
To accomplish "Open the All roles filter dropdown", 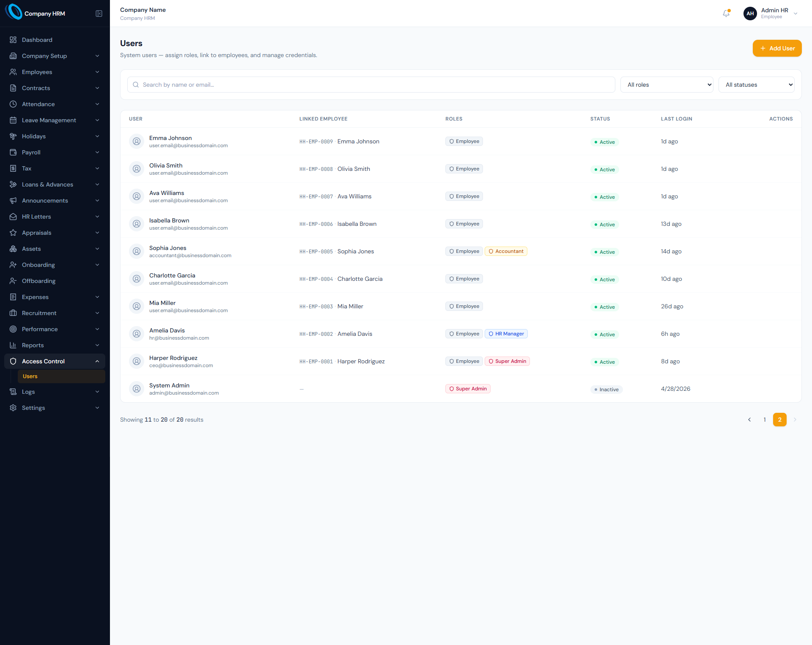I will pos(667,85).
